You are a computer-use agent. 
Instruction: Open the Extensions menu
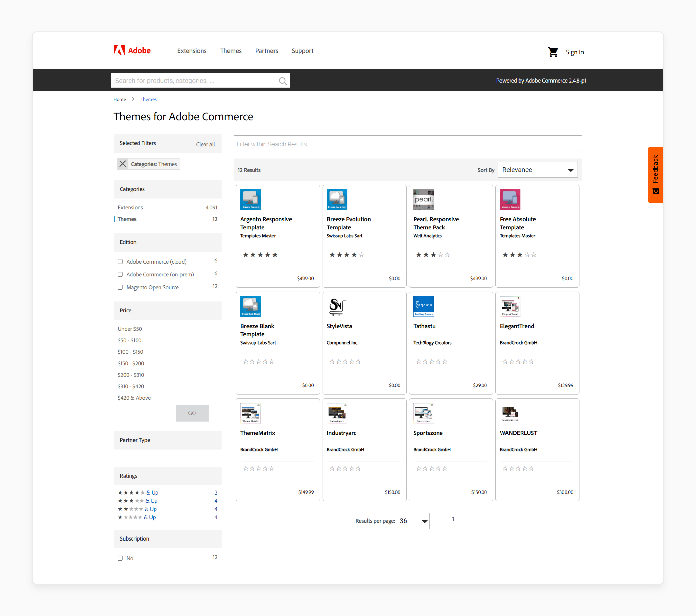click(192, 51)
